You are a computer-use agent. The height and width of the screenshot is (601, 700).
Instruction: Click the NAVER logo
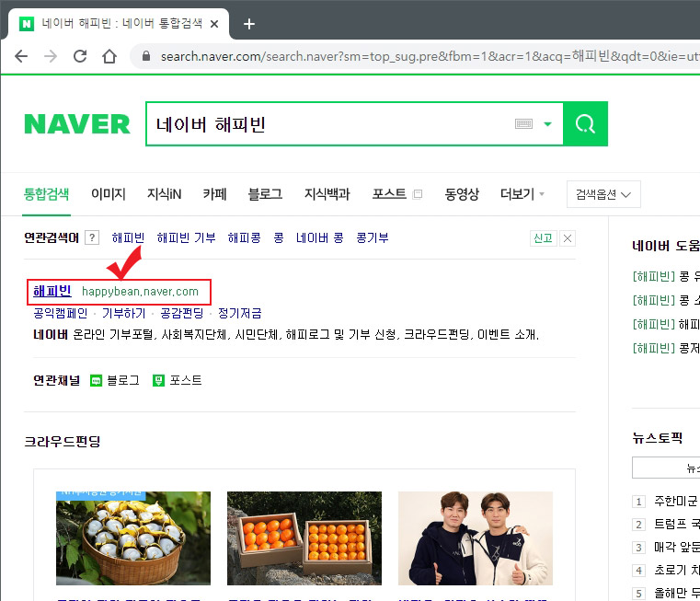77,123
